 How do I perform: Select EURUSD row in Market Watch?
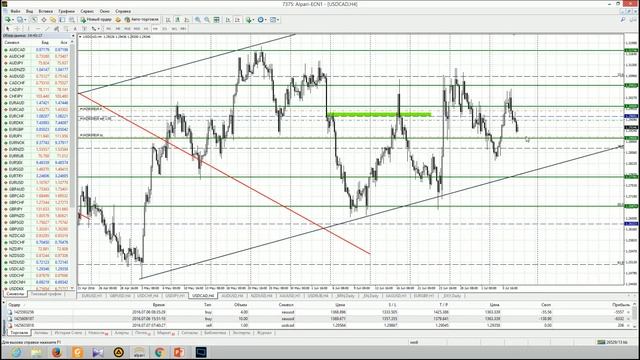click(36, 182)
